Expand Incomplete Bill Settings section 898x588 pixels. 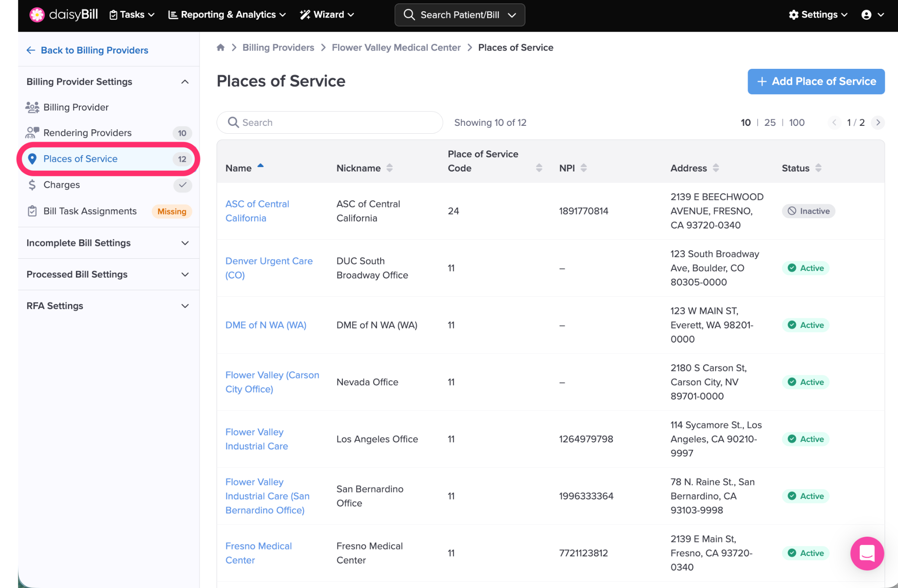(x=185, y=243)
